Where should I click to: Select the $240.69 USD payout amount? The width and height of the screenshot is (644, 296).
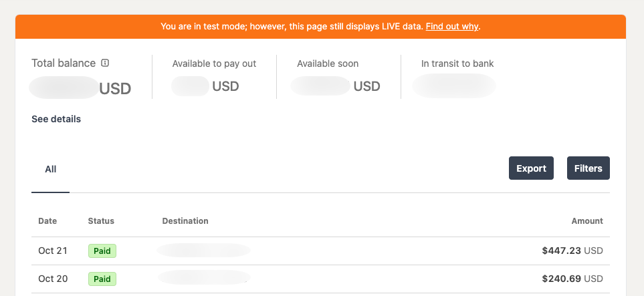pos(572,279)
